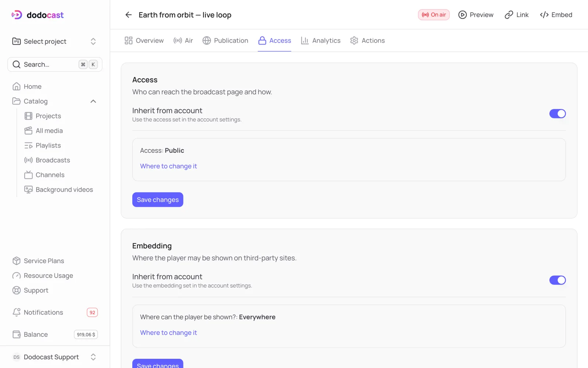This screenshot has height=368, width=588.
Task: Click the Background videos icon
Action: 28,190
